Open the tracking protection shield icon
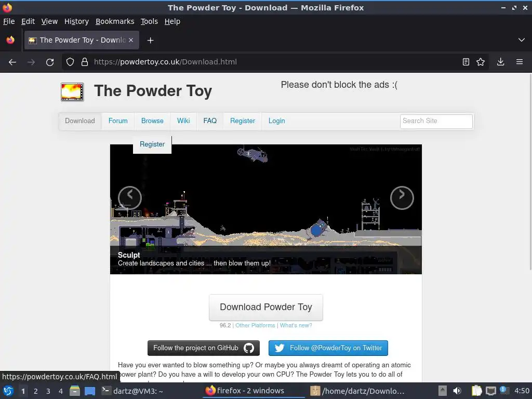The width and height of the screenshot is (532, 399). pyautogui.click(x=70, y=62)
